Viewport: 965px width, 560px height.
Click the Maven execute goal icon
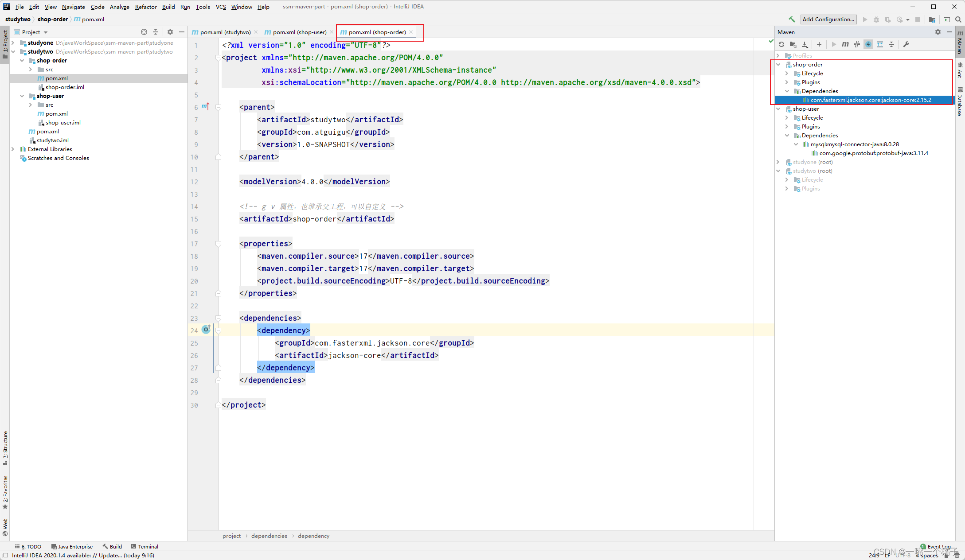tap(845, 44)
